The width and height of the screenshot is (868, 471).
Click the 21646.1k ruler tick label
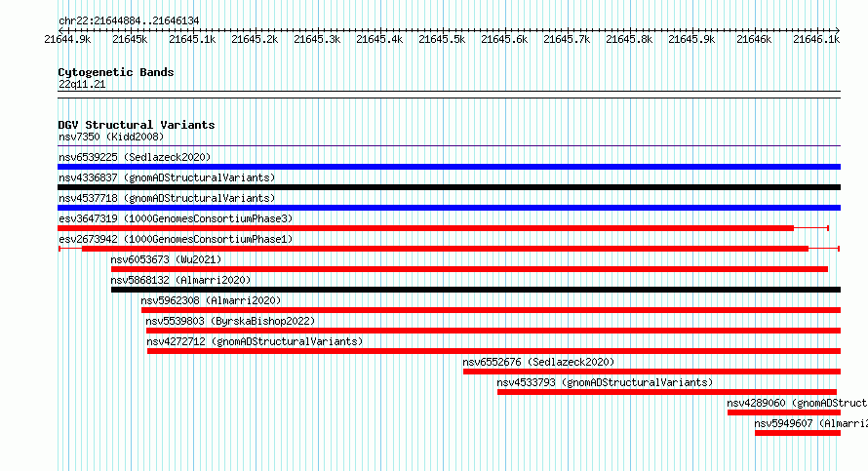816,39
